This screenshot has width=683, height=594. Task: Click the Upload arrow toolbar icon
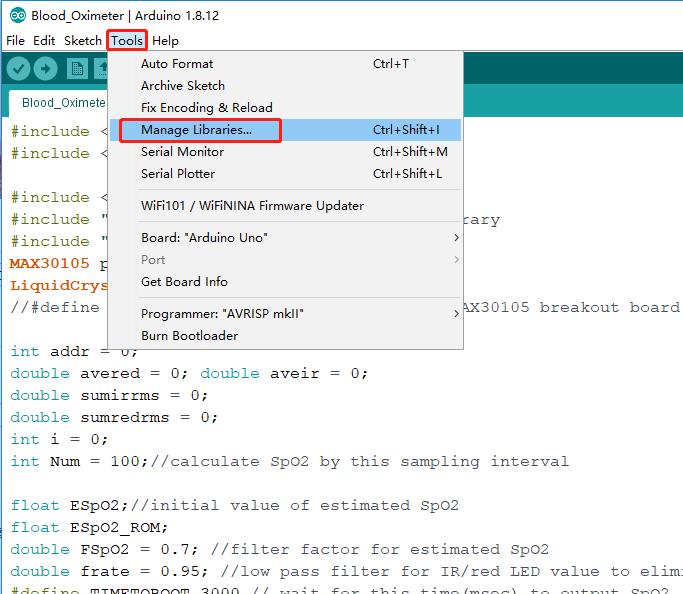coord(46,68)
